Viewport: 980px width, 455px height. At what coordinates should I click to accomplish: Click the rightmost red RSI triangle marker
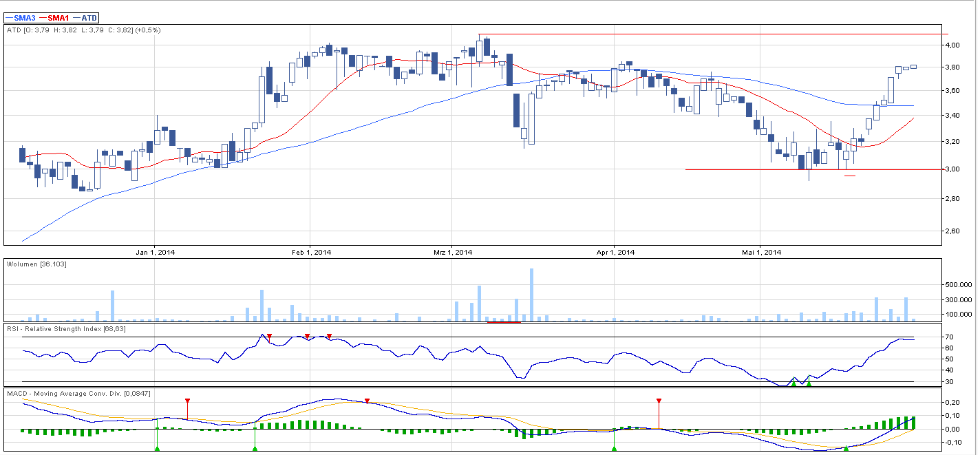click(330, 336)
